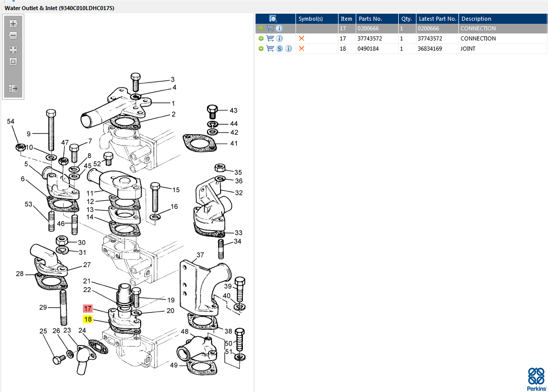
Task: Zoom out of the parts diagram
Action: (x=13, y=35)
